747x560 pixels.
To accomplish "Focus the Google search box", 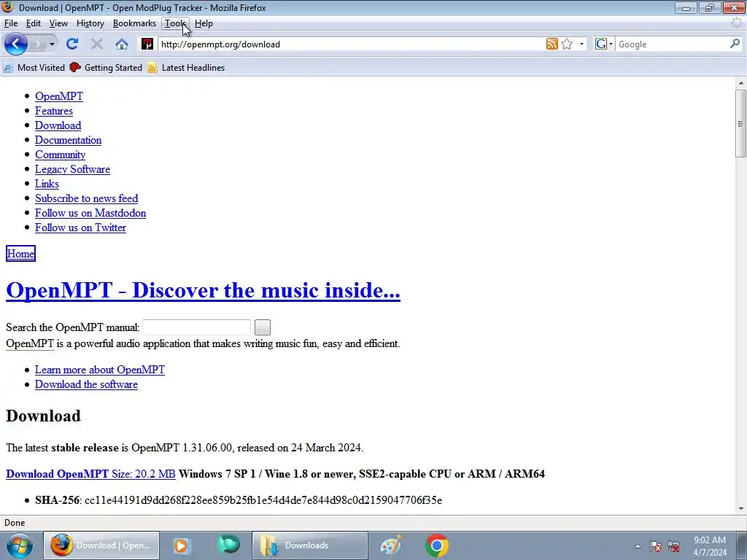I will point(672,44).
